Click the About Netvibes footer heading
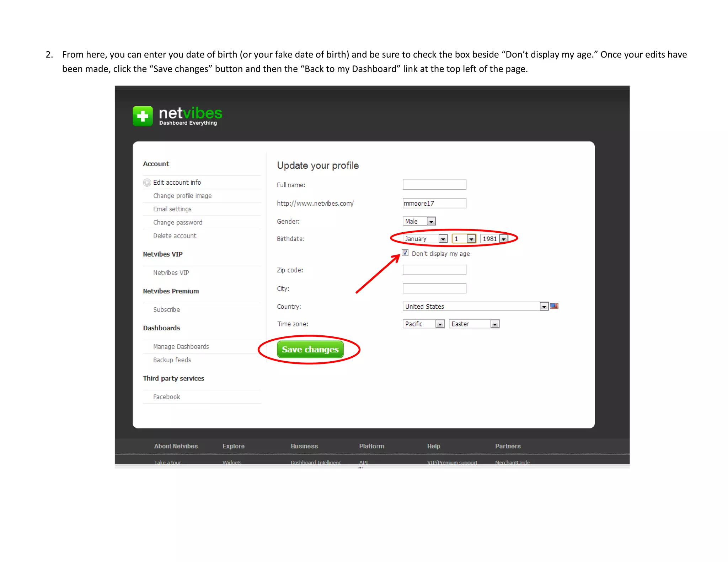 (x=176, y=446)
